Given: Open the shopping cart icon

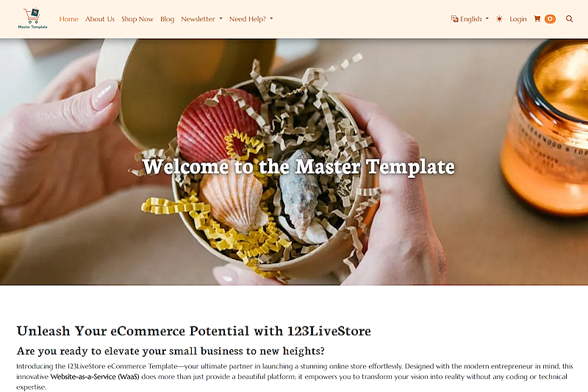Looking at the screenshot, I should click(537, 19).
